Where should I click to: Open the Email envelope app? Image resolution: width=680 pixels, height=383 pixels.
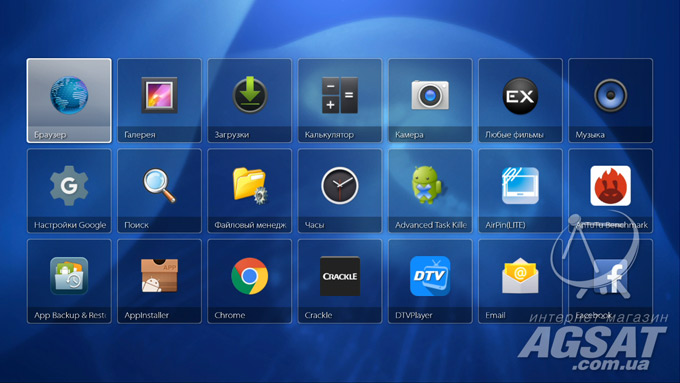pos(520,281)
